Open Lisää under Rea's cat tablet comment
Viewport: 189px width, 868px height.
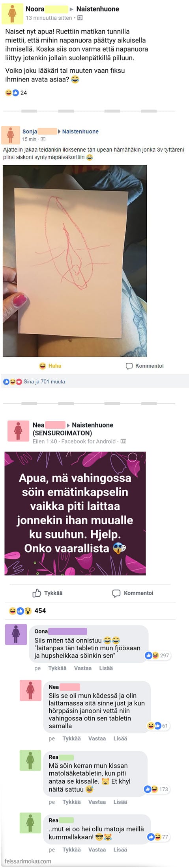point(120,802)
